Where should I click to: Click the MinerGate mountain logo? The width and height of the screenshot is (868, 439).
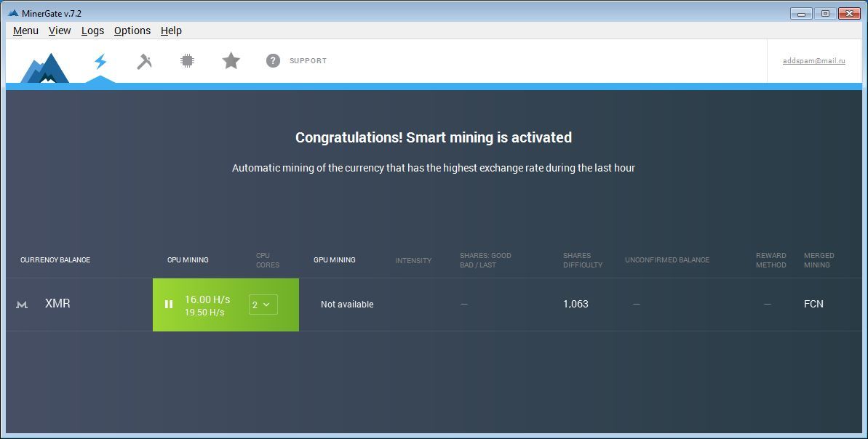click(x=45, y=68)
